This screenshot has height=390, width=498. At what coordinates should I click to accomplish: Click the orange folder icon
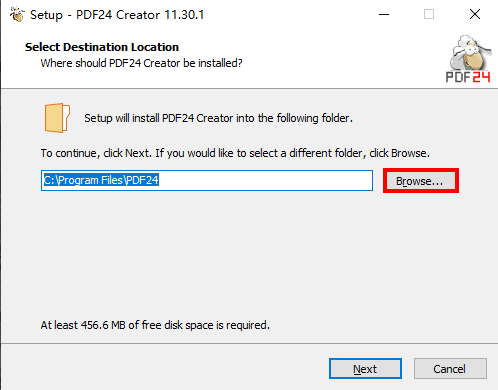pyautogui.click(x=57, y=118)
